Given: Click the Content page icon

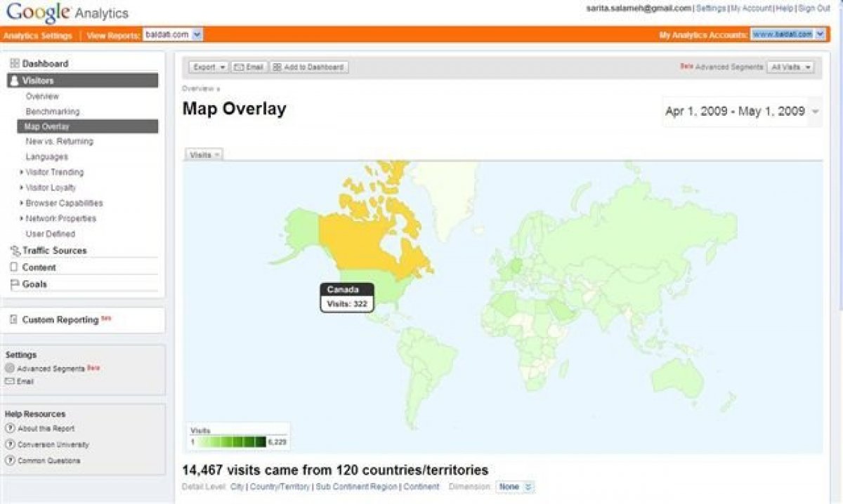Looking at the screenshot, I should click(14, 267).
